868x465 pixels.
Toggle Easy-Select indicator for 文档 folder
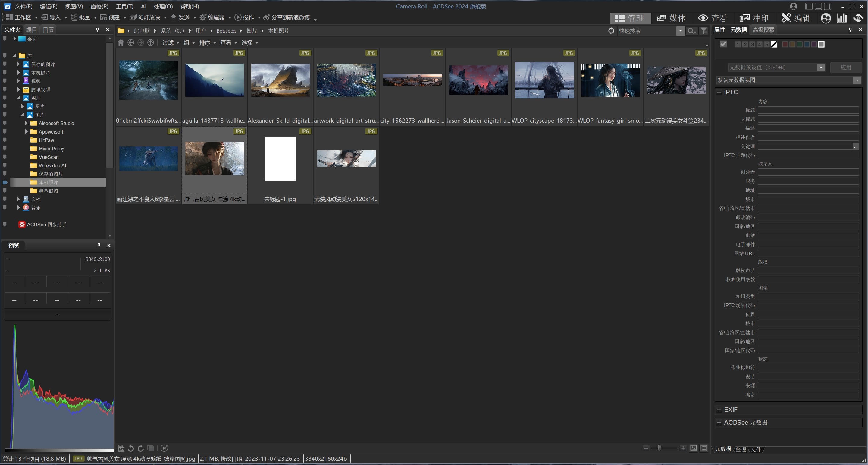[5, 199]
